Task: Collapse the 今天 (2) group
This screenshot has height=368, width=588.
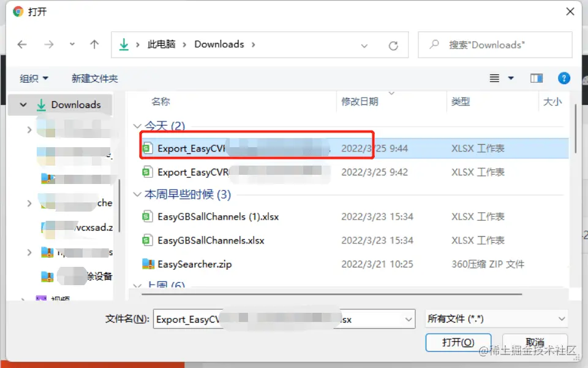Action: coord(137,126)
